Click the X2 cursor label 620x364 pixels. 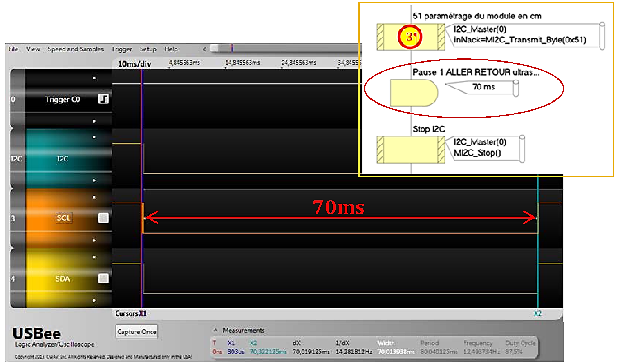point(537,313)
